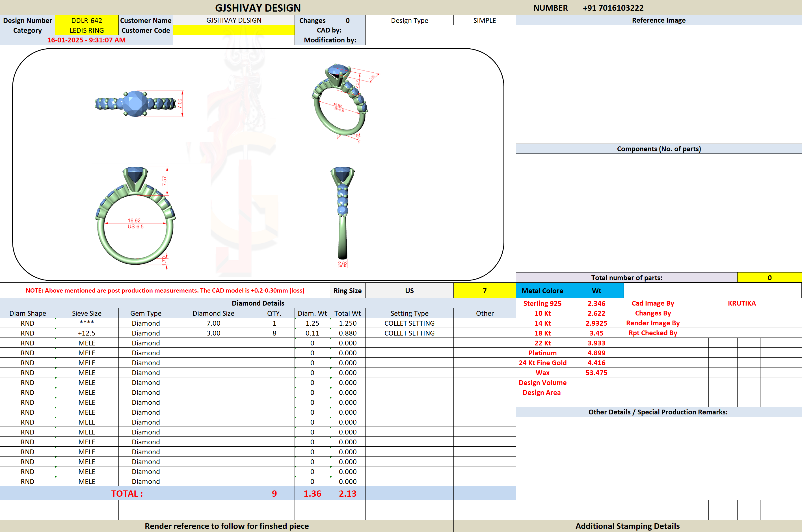The image size is (802, 532).
Task: Select the Diamond Size 7.00 cell
Action: 213,323
